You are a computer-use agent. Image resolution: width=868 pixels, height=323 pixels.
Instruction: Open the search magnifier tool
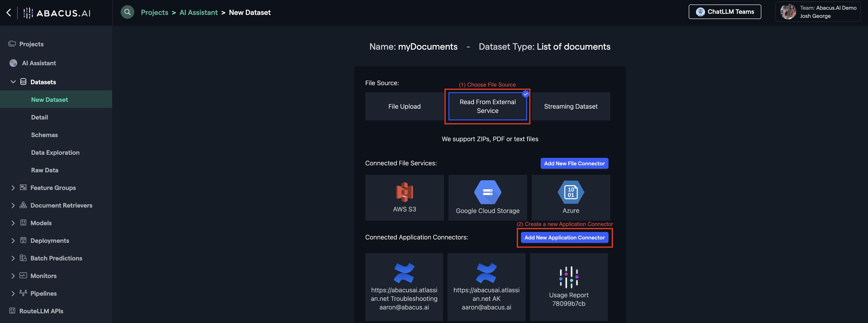127,12
